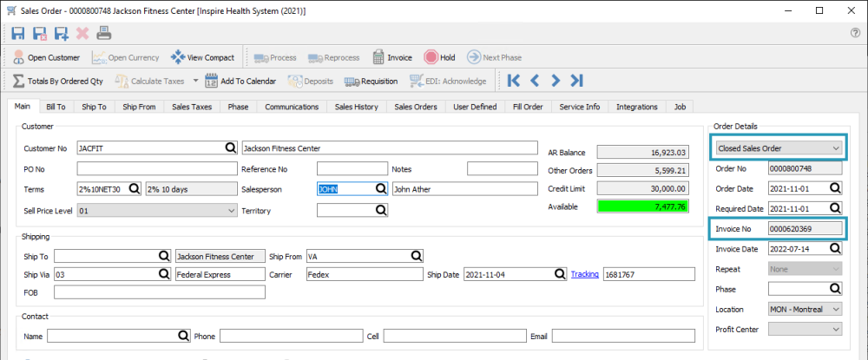Viewport: 868px width, 360px height.
Task: Click the Salesperson search magnifier icon
Action: (380, 188)
